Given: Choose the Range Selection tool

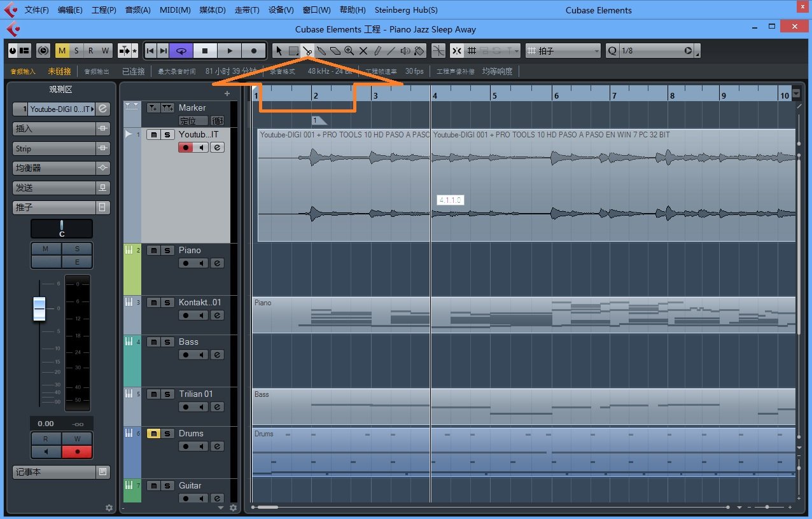Looking at the screenshot, I should pos(293,51).
